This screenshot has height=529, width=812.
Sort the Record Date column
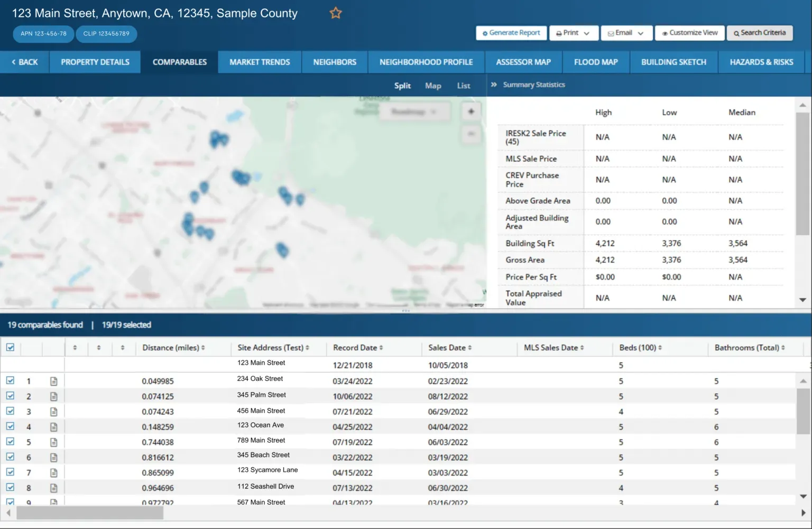pyautogui.click(x=381, y=348)
